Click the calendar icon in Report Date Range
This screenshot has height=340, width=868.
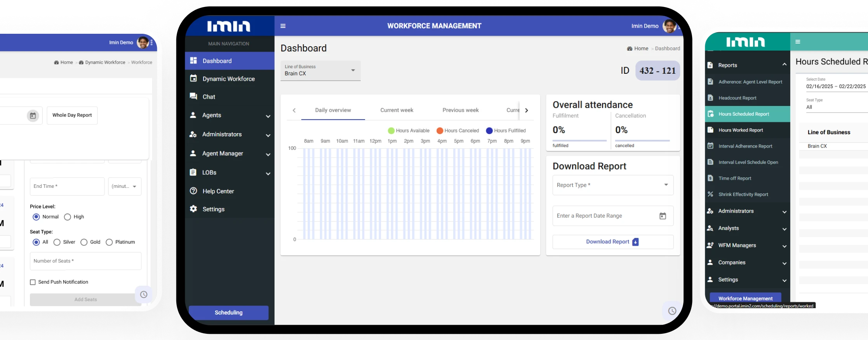point(663,216)
